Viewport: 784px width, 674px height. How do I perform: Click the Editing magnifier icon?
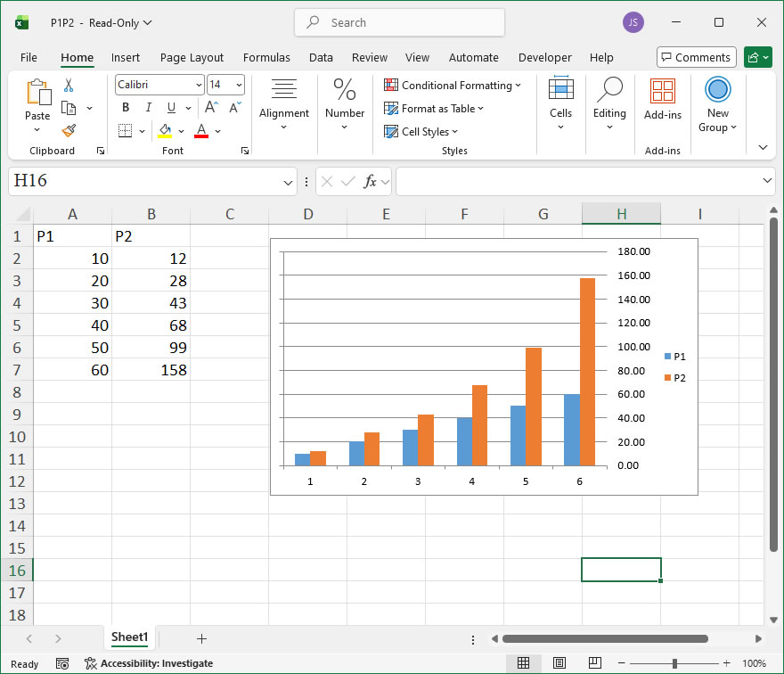[x=609, y=90]
